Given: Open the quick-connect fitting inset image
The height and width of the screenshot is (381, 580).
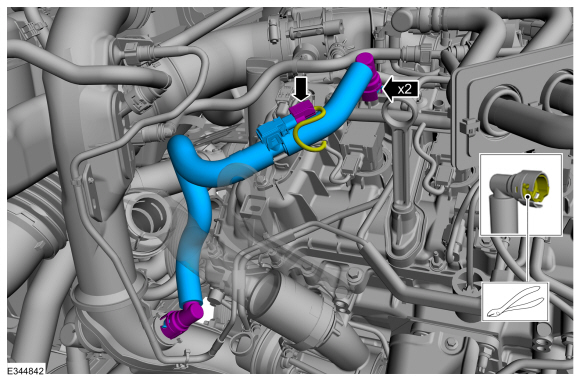Looking at the screenshot, I should (521, 195).
